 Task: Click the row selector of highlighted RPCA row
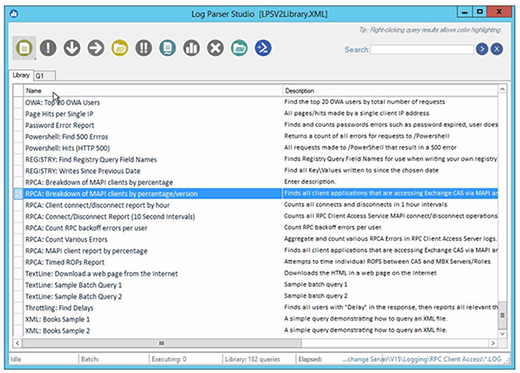coord(19,194)
